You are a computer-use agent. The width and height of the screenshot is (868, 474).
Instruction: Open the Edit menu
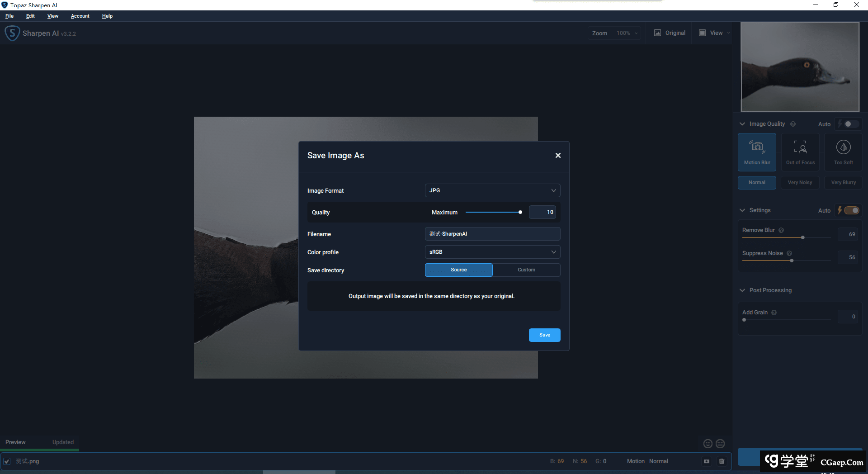pyautogui.click(x=30, y=16)
